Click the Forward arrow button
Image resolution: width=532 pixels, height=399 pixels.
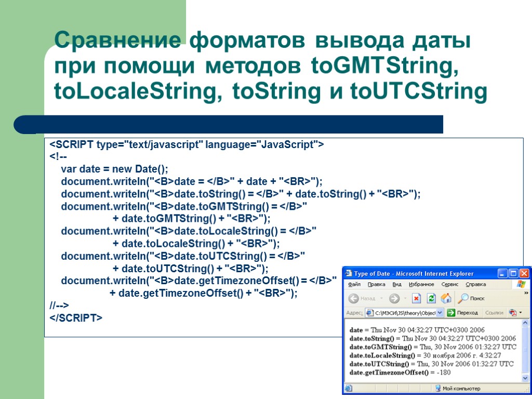click(x=394, y=299)
